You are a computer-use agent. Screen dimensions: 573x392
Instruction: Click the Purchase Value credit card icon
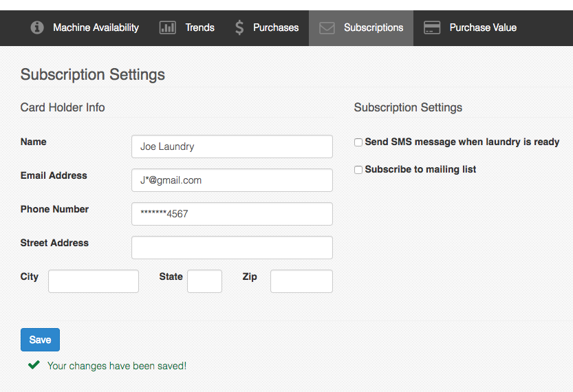coord(432,28)
